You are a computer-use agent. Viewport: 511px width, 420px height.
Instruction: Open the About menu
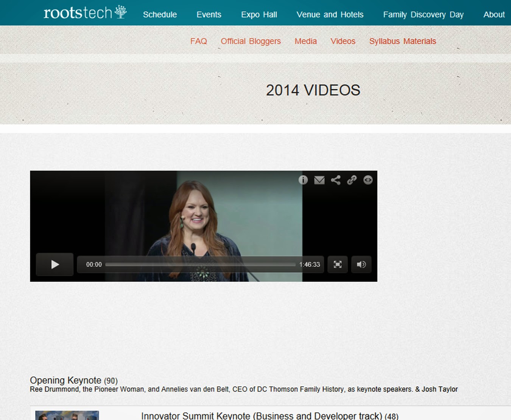point(494,14)
